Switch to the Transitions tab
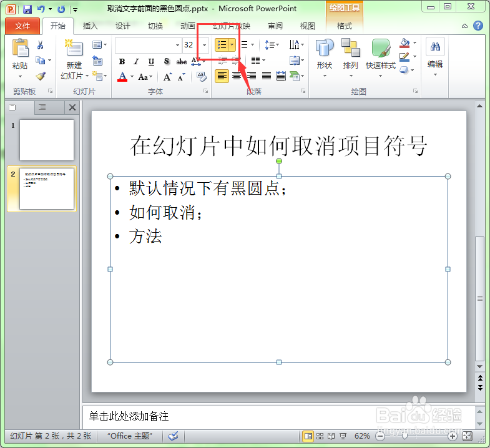Viewport: 490px width, 448px height. point(155,26)
